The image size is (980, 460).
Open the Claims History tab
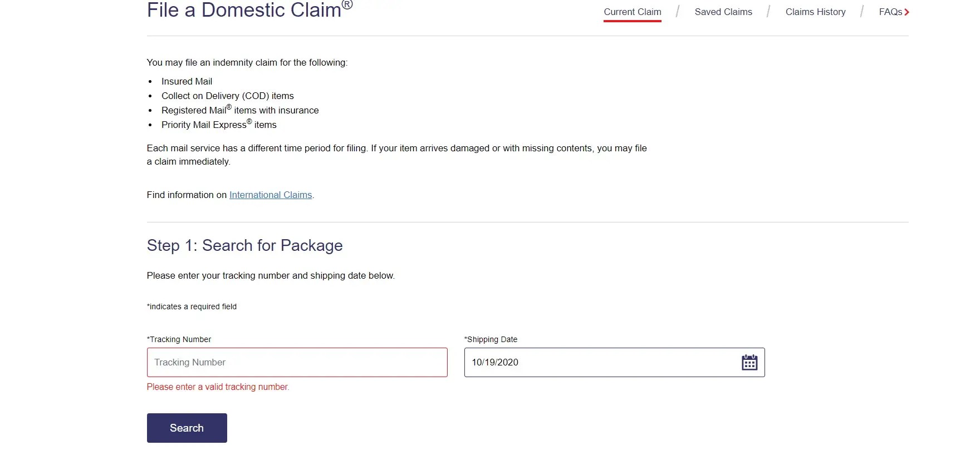coord(815,12)
